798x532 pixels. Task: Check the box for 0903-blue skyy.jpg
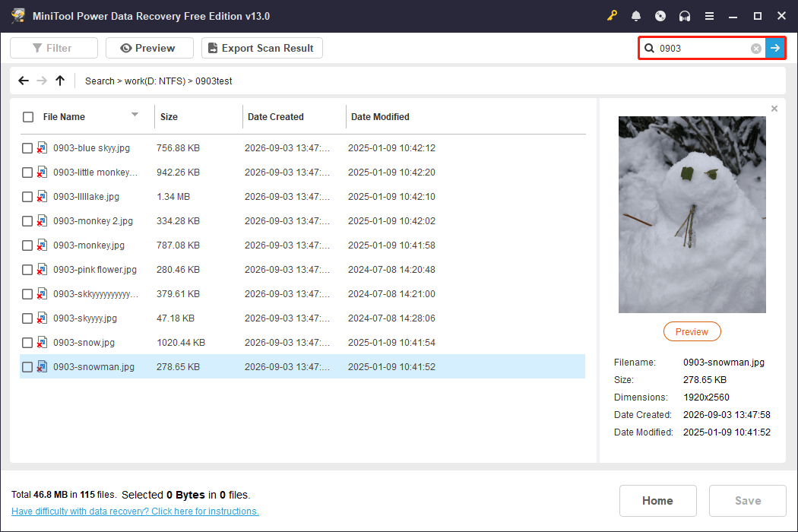pos(27,148)
